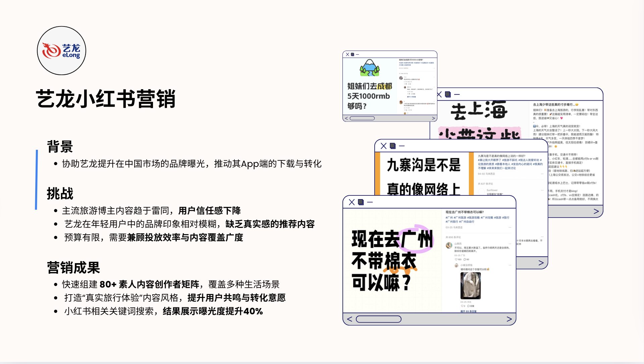Viewport: 644px width, 364px height.
Task: Click the minimize dash in the 去上海 window
Action: (x=457, y=95)
